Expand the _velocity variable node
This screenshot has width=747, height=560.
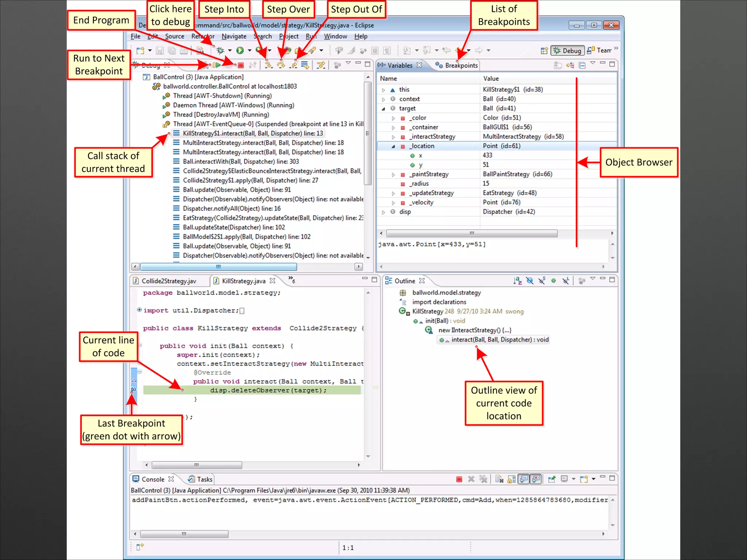pyautogui.click(x=393, y=203)
